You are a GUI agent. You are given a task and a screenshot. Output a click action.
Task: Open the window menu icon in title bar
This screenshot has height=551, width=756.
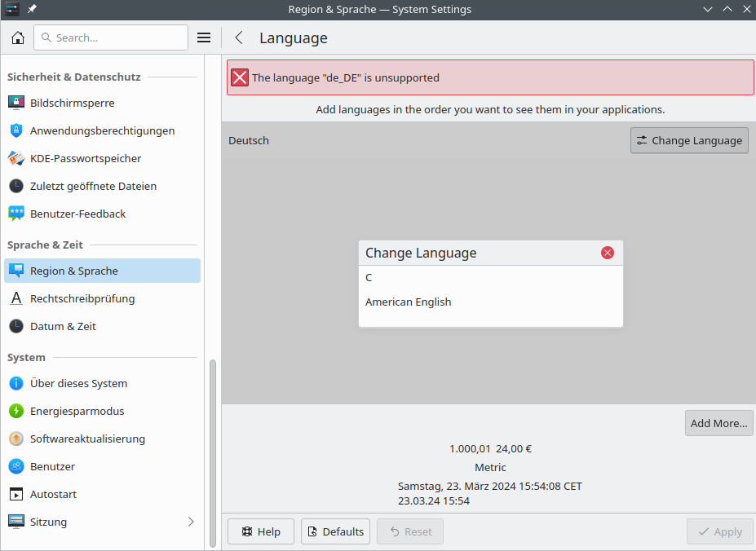[12, 9]
